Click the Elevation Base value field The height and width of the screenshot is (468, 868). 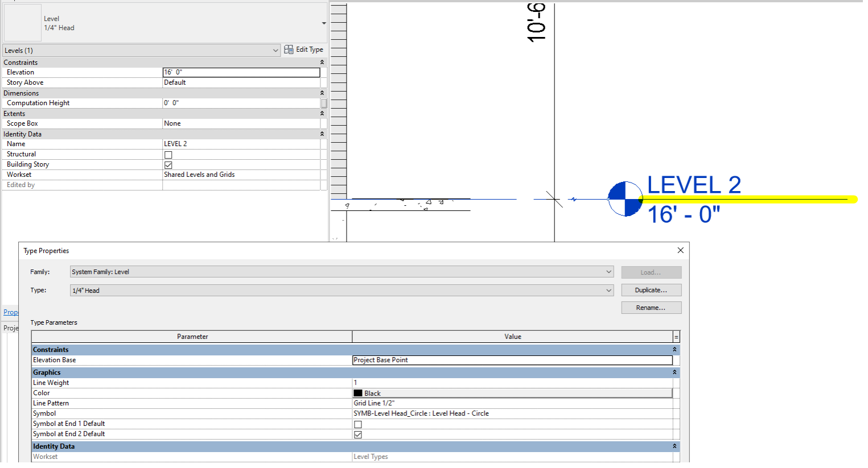(x=512, y=360)
